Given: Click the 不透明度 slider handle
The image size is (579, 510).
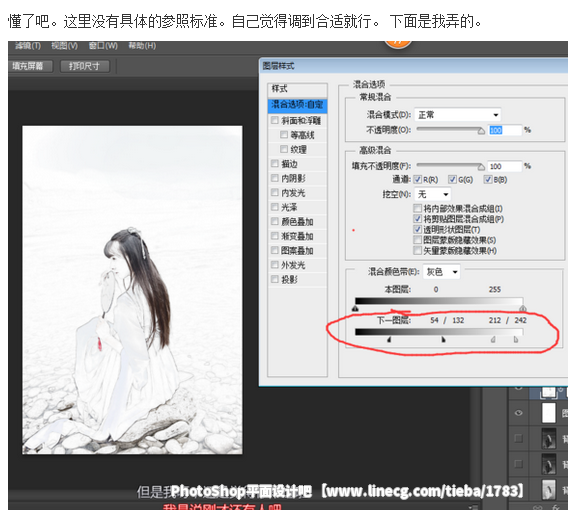Looking at the screenshot, I should coord(481,131).
